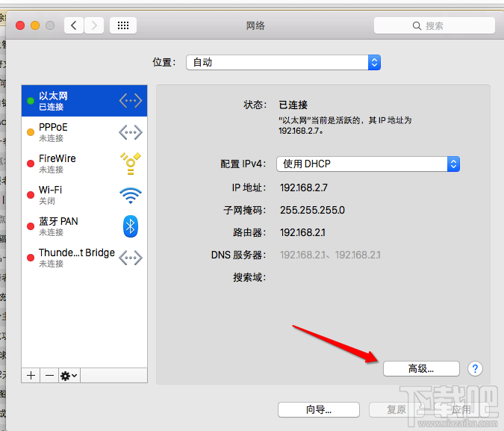The width and height of the screenshot is (504, 431).
Task: Select 蓝牙 PAN service in sidebar
Action: [x=84, y=226]
